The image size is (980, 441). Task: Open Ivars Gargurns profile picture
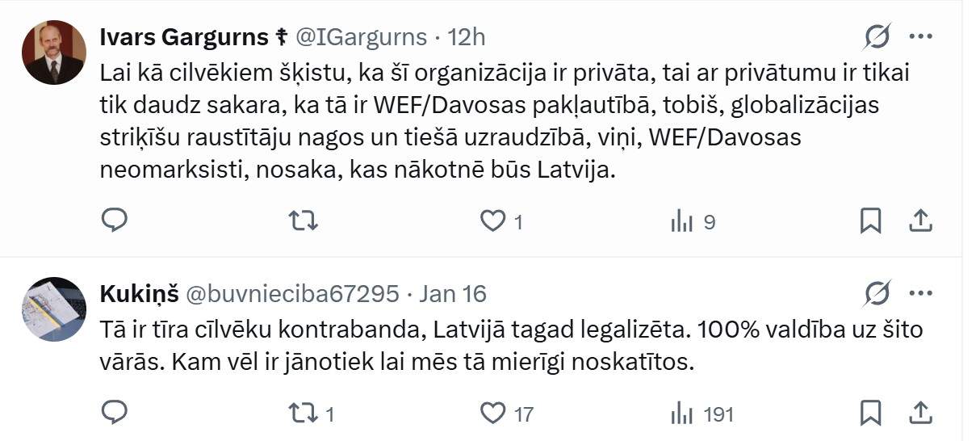pos(54,52)
